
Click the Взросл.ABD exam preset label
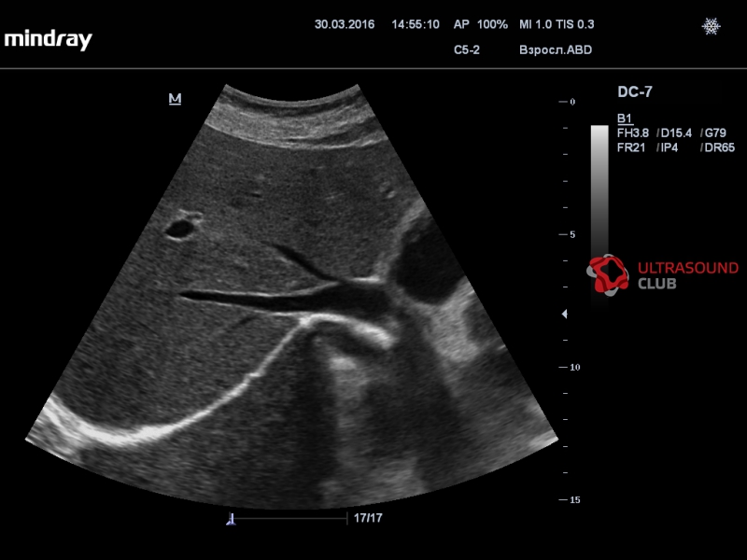tap(556, 50)
